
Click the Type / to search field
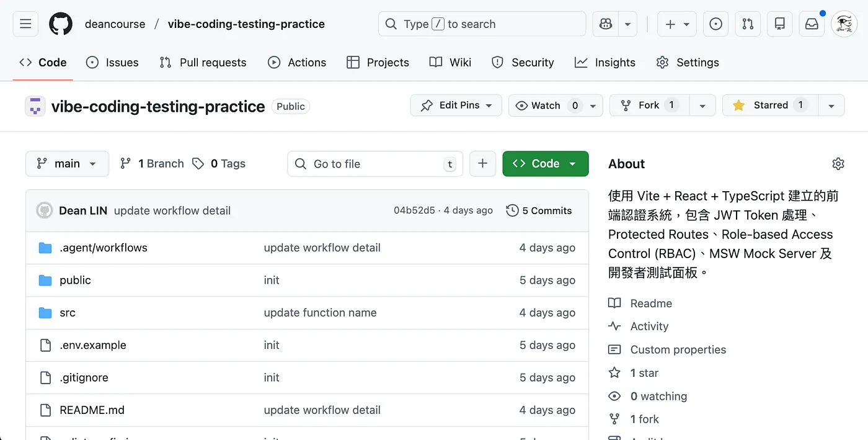[482, 24]
